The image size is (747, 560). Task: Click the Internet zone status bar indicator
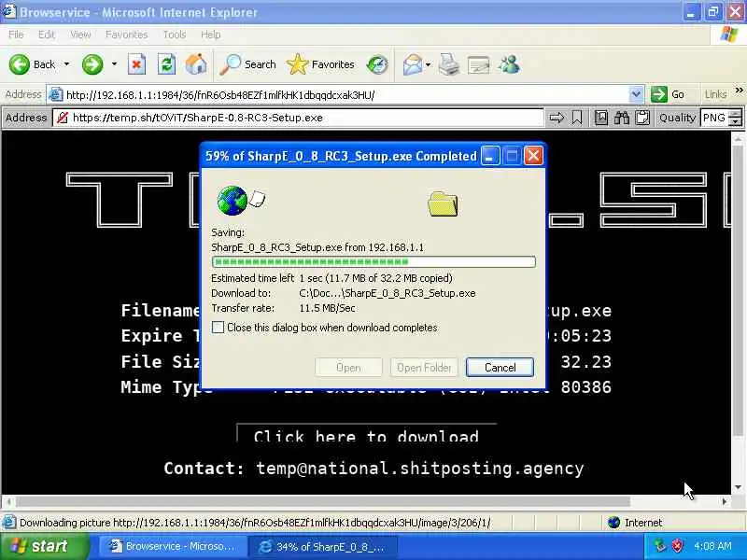click(636, 523)
